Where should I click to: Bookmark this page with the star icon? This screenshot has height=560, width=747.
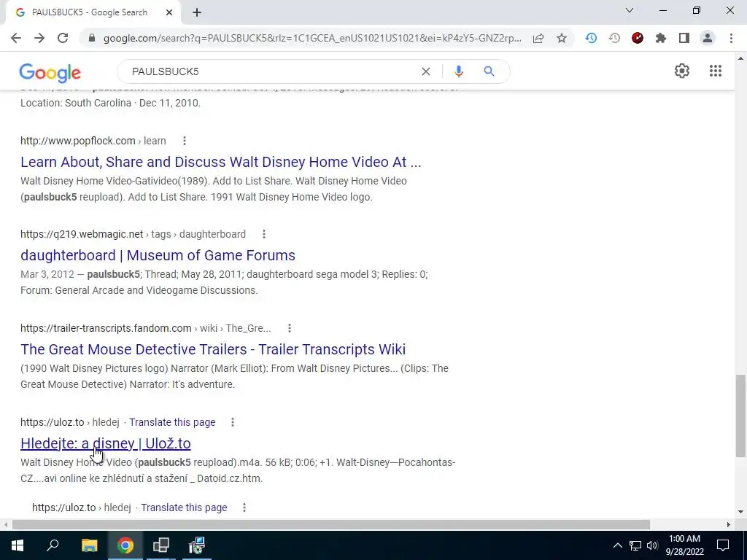pyautogui.click(x=562, y=38)
